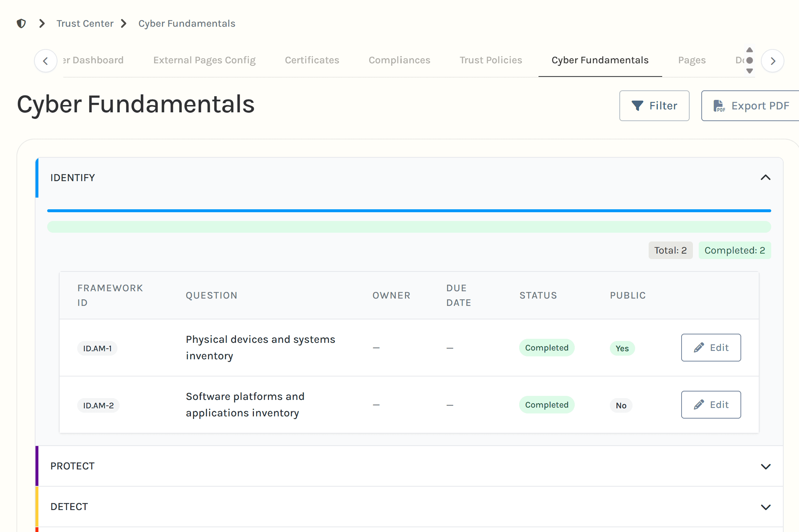
Task: Click the DETECT section header
Action: click(409, 507)
